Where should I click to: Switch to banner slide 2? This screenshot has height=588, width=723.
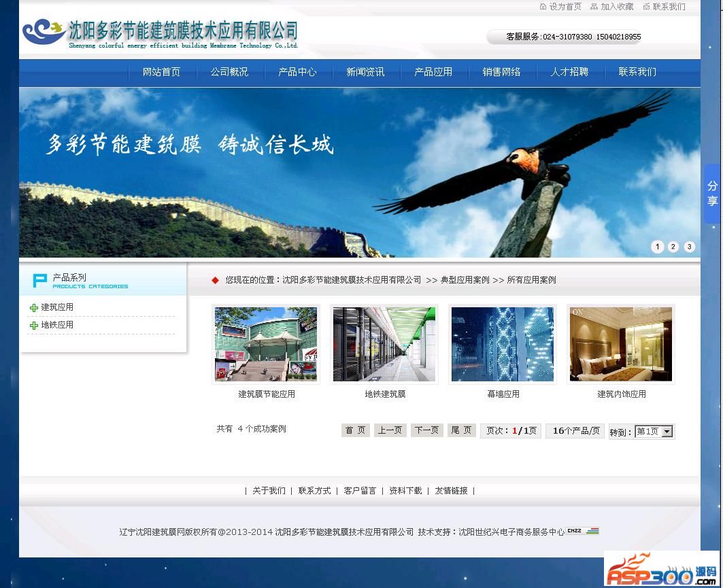(x=673, y=247)
